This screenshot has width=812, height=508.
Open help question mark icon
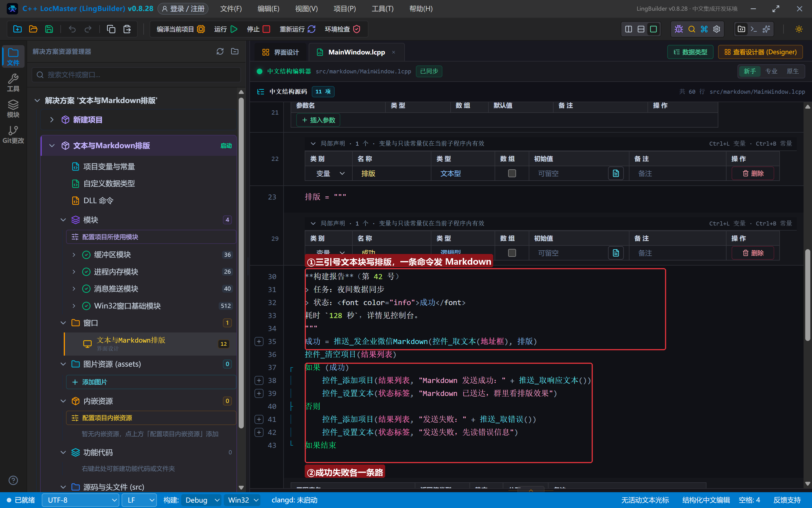(x=13, y=480)
